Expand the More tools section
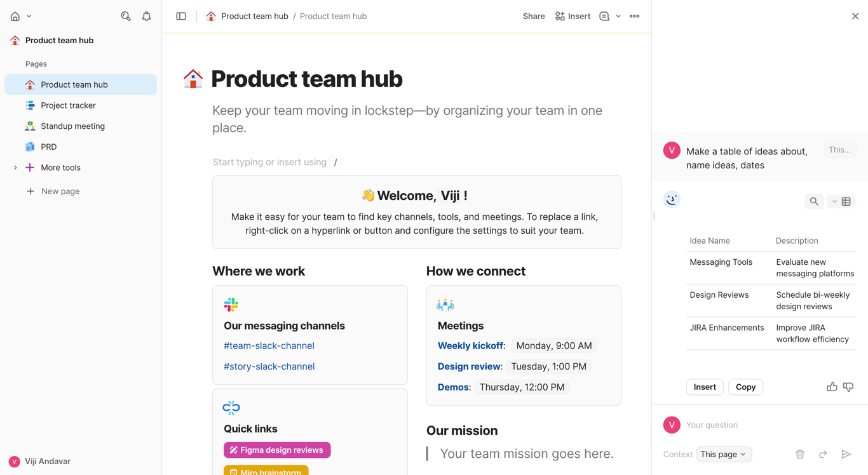This screenshot has width=868, height=475. 15,168
